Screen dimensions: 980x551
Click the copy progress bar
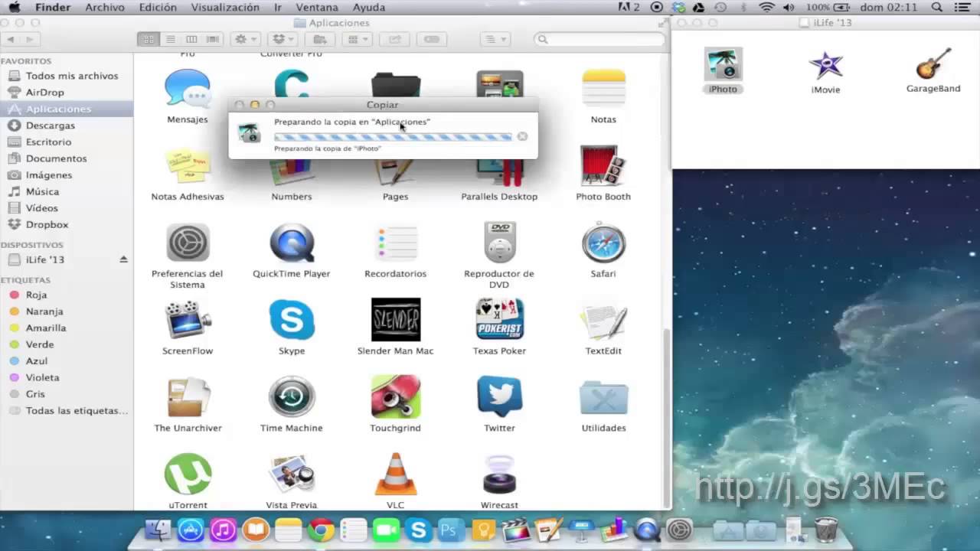click(393, 137)
